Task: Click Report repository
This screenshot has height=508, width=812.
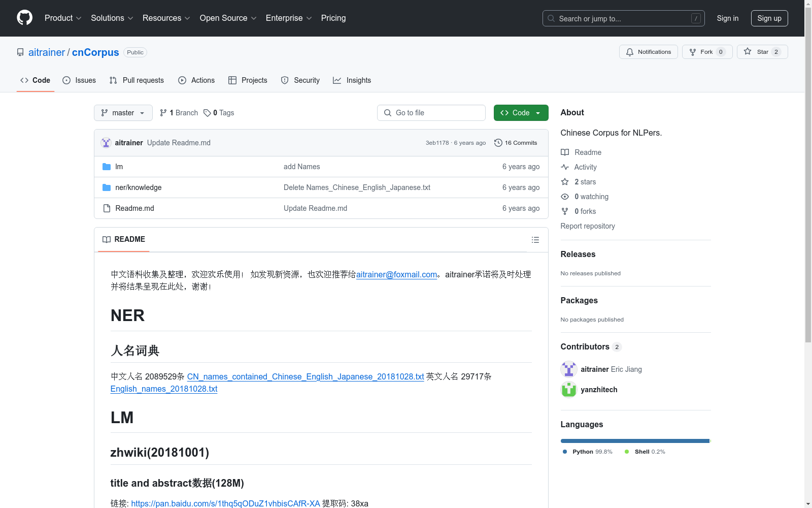Action: [x=588, y=226]
